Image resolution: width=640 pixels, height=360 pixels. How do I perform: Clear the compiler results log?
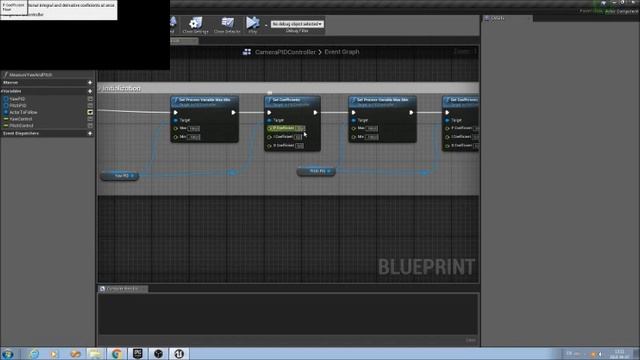[471, 340]
